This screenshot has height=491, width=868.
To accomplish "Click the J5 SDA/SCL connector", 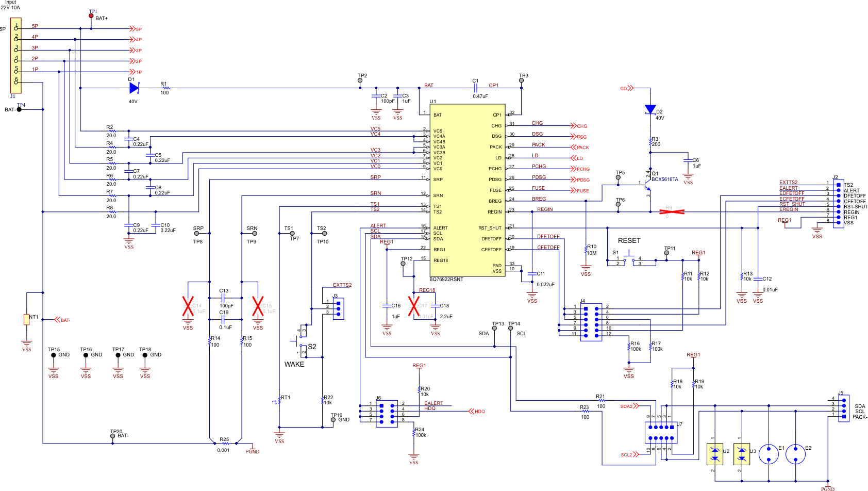I will 844,408.
